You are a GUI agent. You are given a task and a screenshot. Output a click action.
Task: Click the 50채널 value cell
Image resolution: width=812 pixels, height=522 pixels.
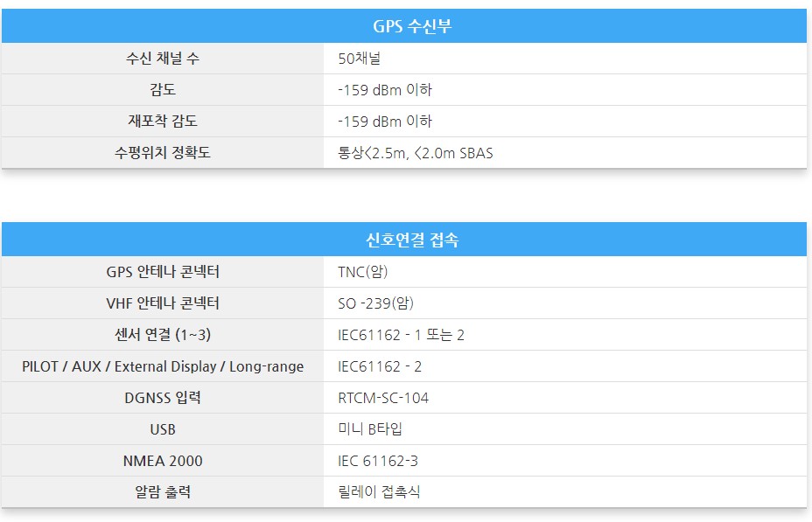click(x=359, y=59)
